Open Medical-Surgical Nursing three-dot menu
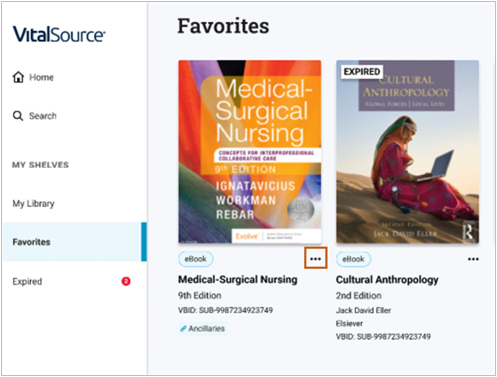The width and height of the screenshot is (497, 377). (x=315, y=259)
